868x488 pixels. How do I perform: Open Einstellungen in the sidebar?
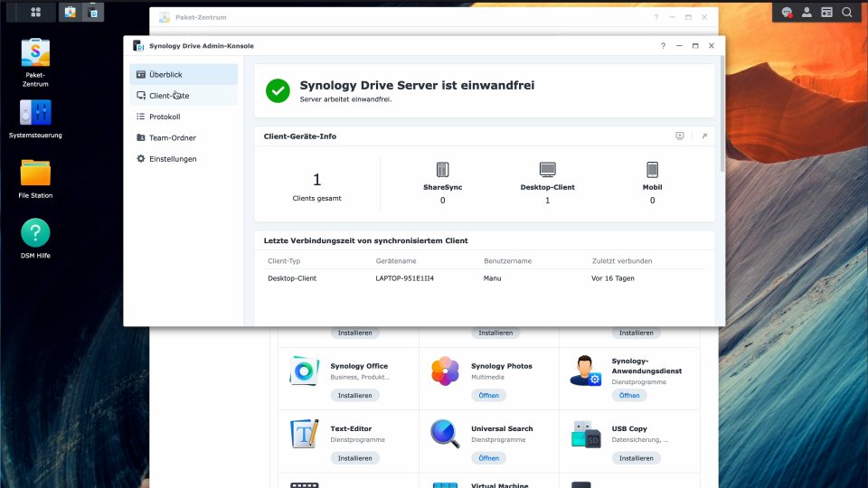point(184,159)
